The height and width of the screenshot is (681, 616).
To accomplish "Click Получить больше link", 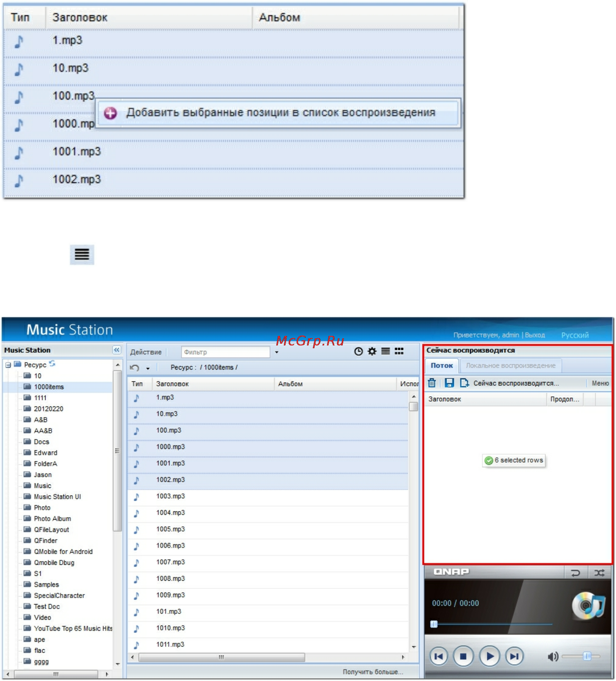I will point(373,672).
